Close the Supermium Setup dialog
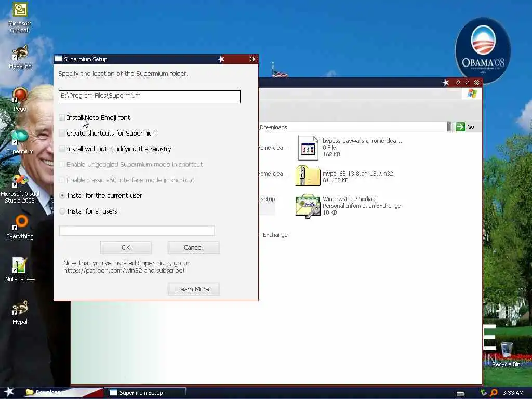 [253, 59]
